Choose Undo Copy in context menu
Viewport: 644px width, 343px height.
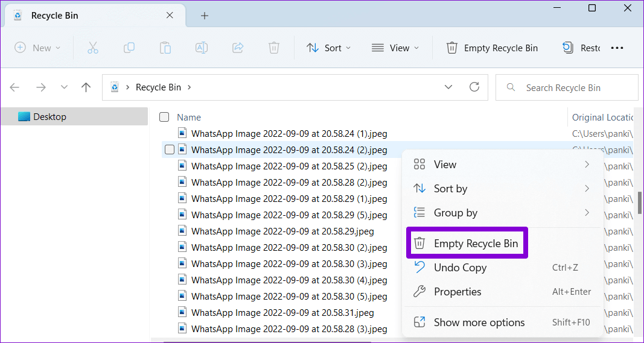point(503,268)
